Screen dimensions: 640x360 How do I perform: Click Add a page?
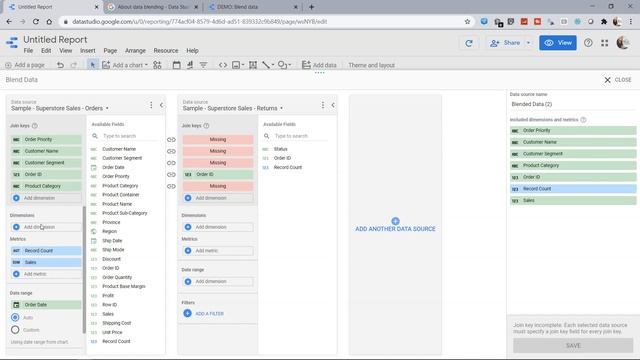[x=24, y=65]
